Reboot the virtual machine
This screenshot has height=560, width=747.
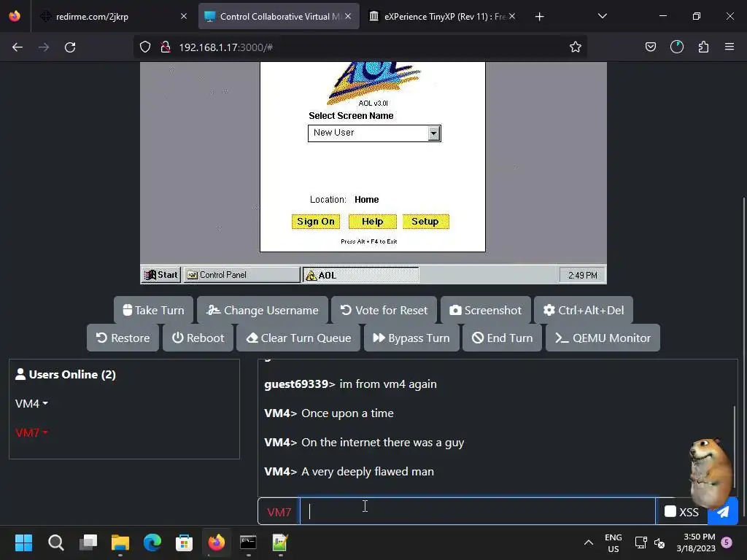[198, 338]
